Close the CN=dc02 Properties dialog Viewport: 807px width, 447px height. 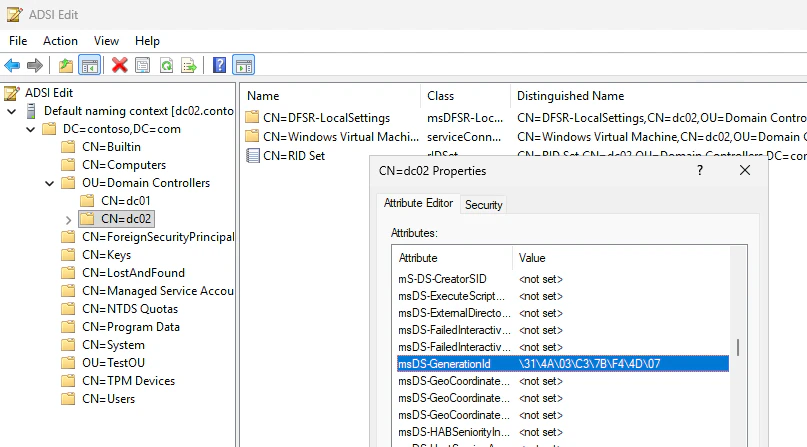(744, 170)
